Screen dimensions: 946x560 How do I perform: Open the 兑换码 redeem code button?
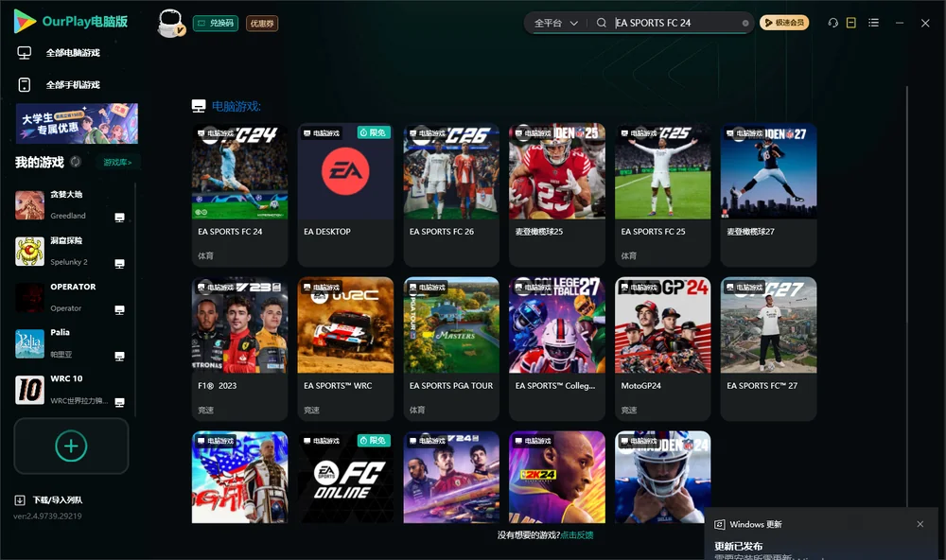click(216, 23)
